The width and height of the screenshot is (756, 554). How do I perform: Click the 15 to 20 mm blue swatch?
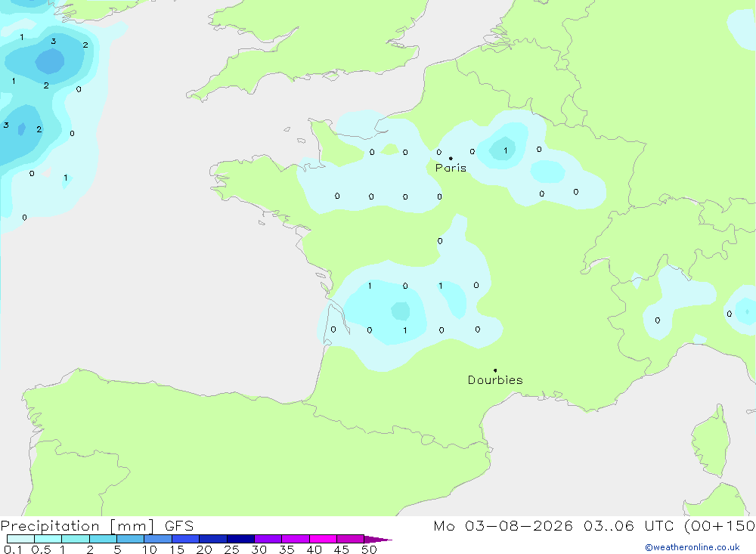(185, 539)
